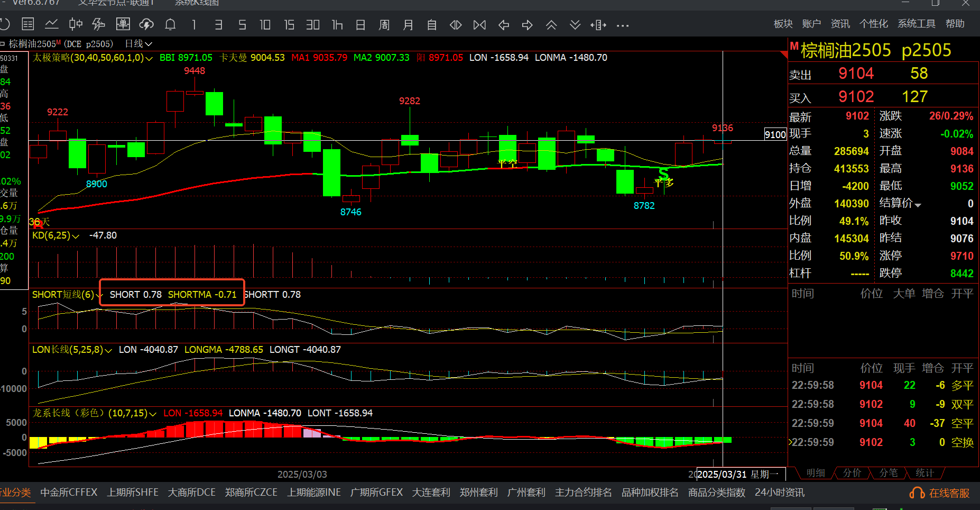Contact 在线客服 online support
This screenshot has width=980, height=510.
[x=939, y=493]
